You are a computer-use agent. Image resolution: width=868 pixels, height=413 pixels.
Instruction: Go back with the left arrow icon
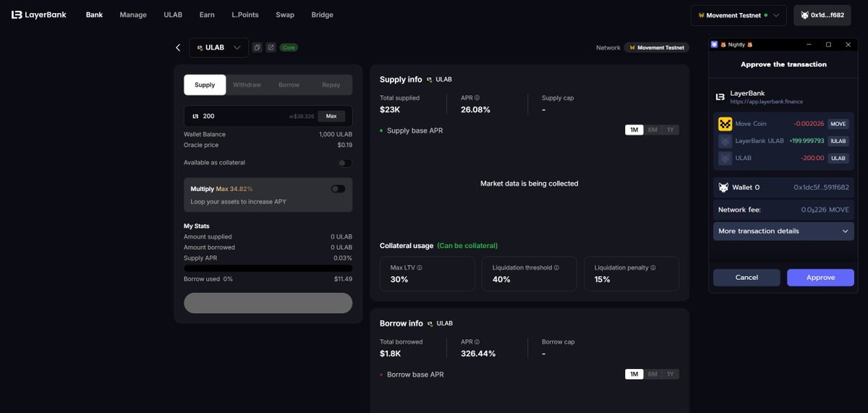pos(178,48)
